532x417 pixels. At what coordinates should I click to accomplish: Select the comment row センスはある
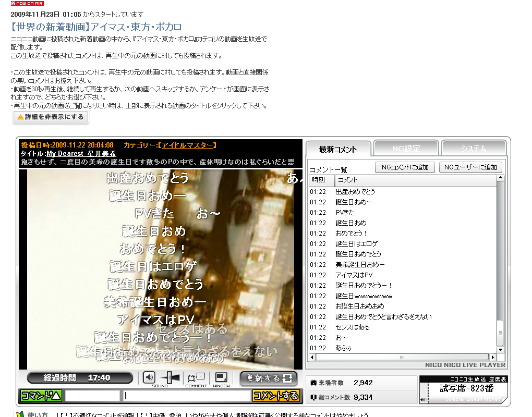click(x=403, y=327)
